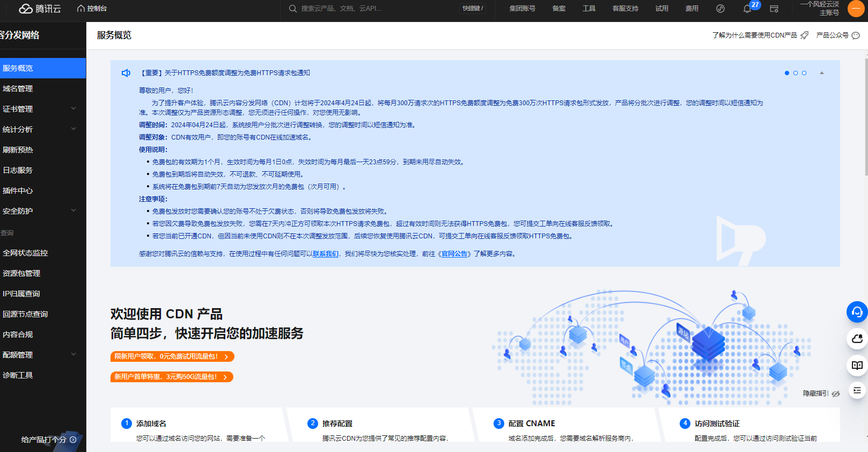Select the second notice carousel dot
The height and width of the screenshot is (452, 868).
(796, 73)
